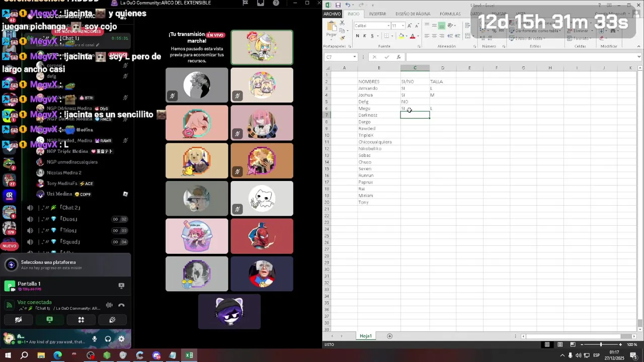
Task: Open the Discord activities button
Action: (81, 320)
